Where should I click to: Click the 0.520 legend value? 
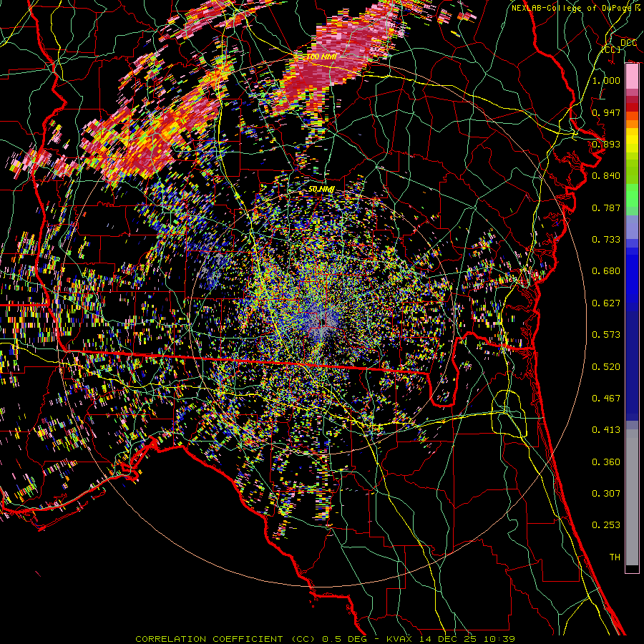click(606, 367)
